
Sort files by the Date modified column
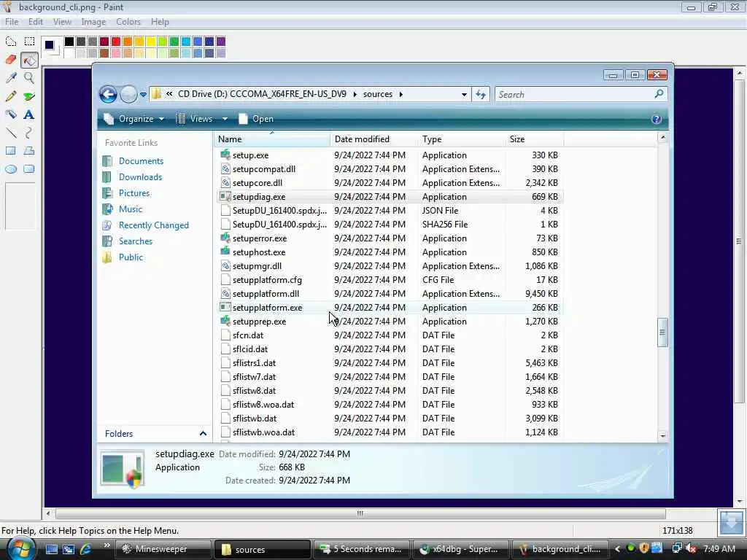(x=373, y=139)
